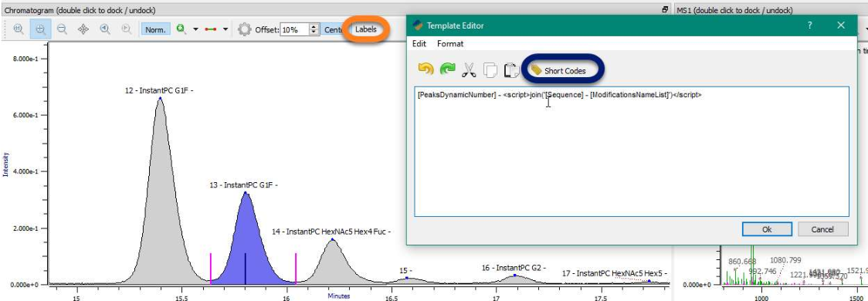Screen dimensions: 868x301
Task: Go to previous zoom view
Action: [104, 29]
